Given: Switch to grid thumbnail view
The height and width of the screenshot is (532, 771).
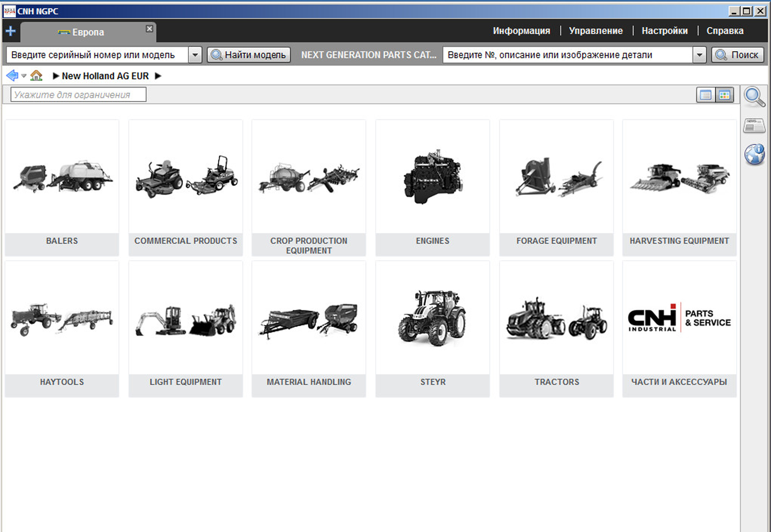Looking at the screenshot, I should point(724,95).
